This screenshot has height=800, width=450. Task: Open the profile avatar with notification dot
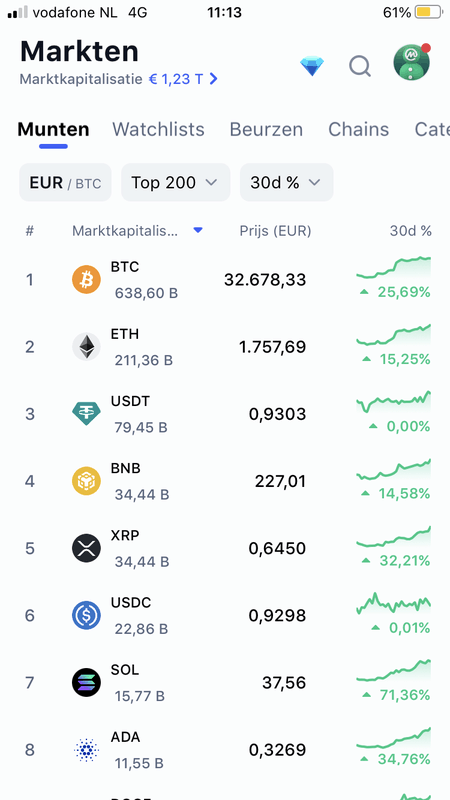[x=412, y=62]
